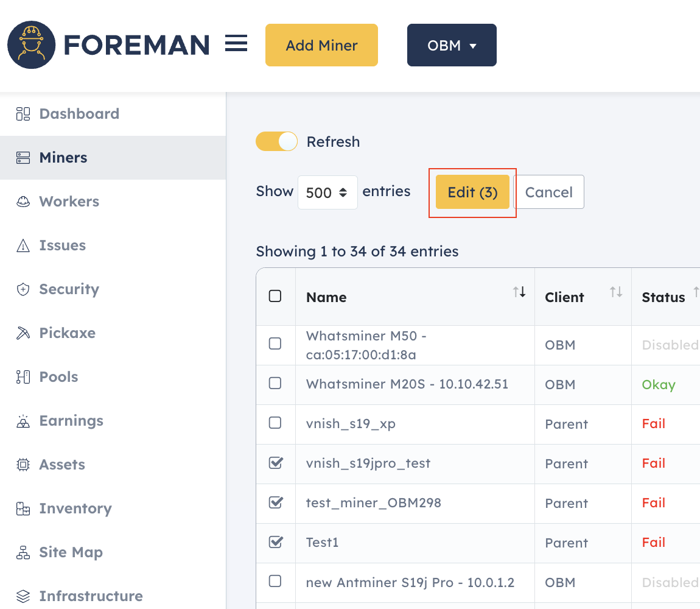Click the Pickaxe tool icon

(x=23, y=333)
